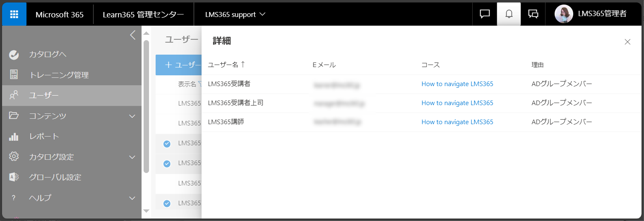The image size is (644, 221).
Task: Expand the ヘルプ chevron
Action: pyautogui.click(x=132, y=198)
